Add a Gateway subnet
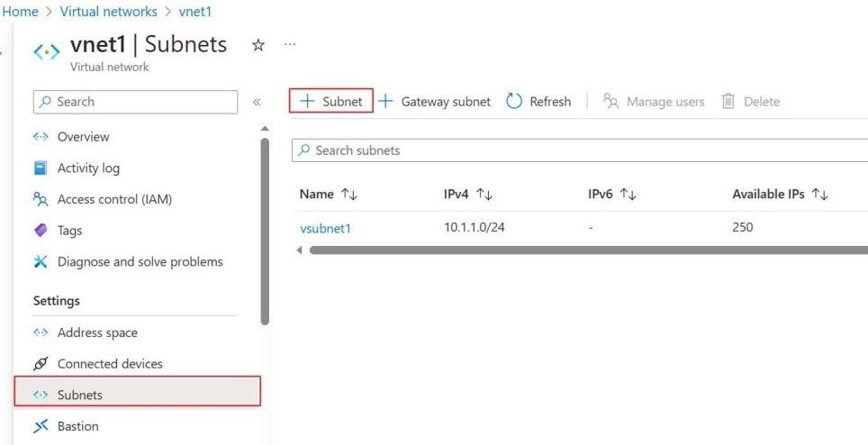This screenshot has width=868, height=445. point(434,102)
